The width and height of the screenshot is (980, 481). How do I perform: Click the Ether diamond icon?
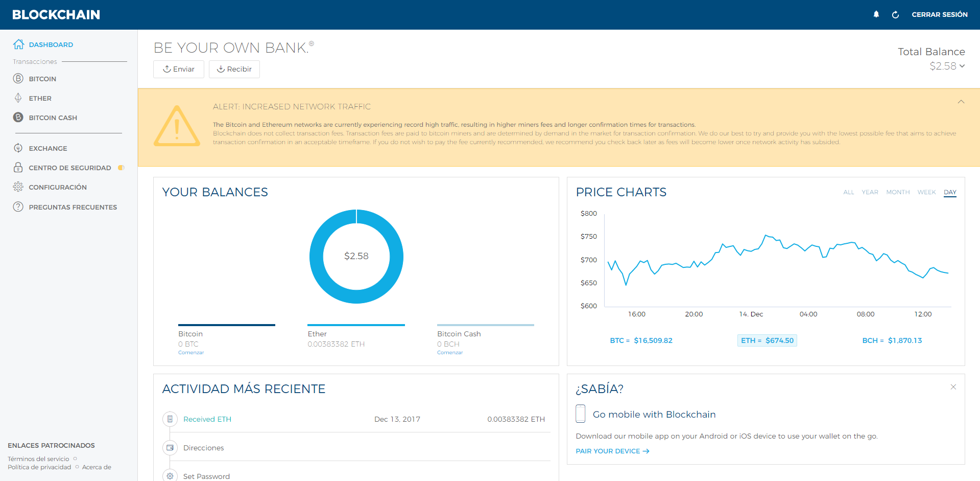18,98
